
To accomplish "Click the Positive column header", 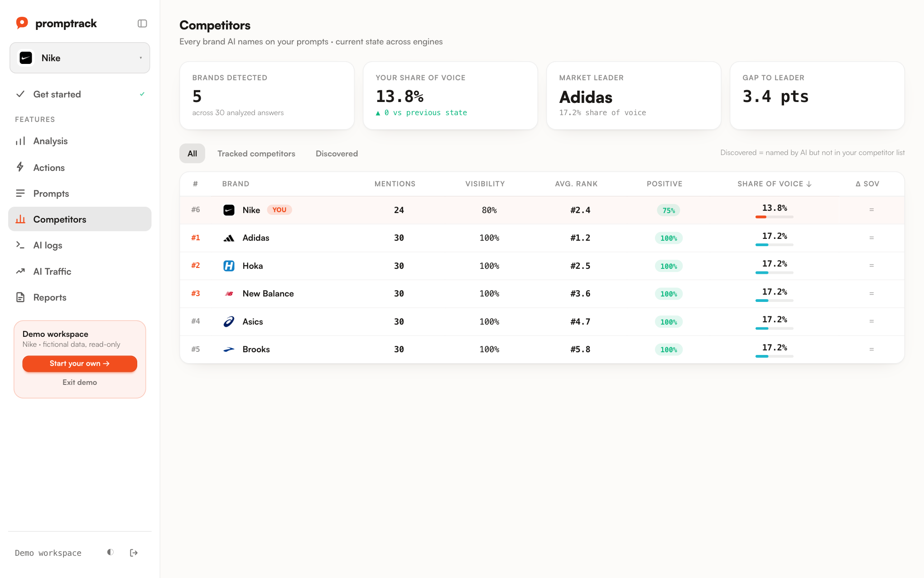I will pos(664,184).
